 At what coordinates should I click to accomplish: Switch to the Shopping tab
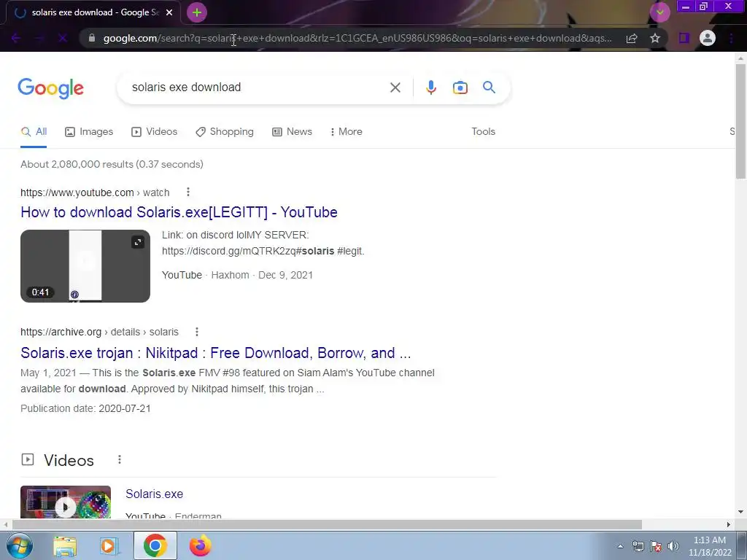pos(225,132)
